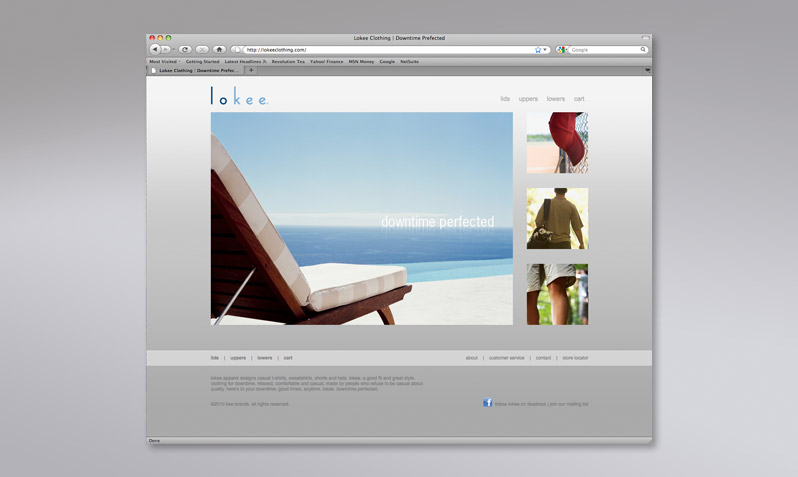Expand the Google search engine selector
Viewport: 798px width, 477px height.
pos(563,49)
